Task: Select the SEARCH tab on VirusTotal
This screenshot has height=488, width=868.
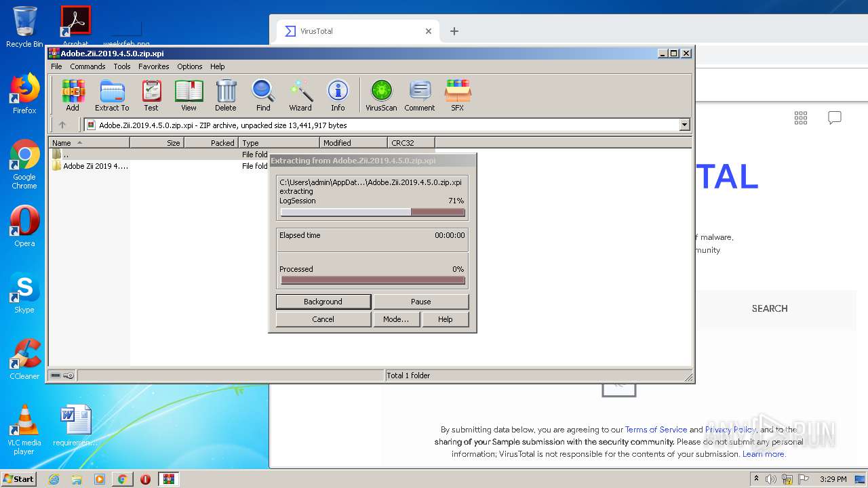Action: coord(770,308)
